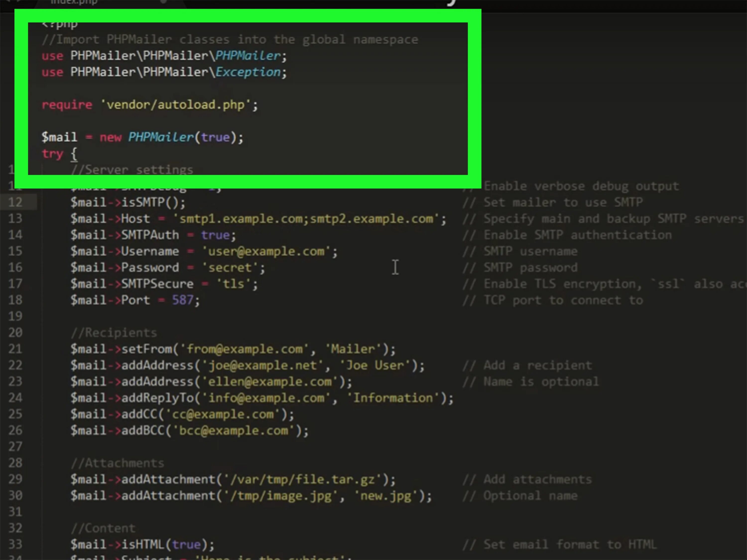Click the //Recipients comment line

pos(115,333)
